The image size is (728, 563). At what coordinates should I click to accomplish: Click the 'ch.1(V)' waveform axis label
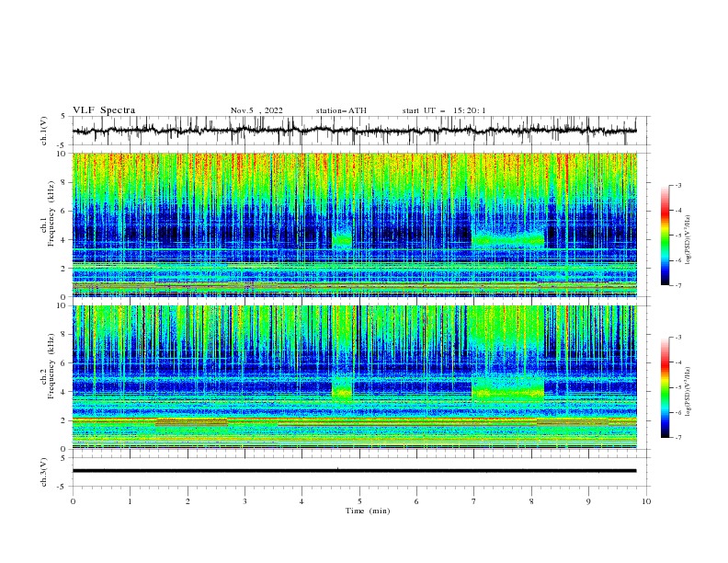44,131
